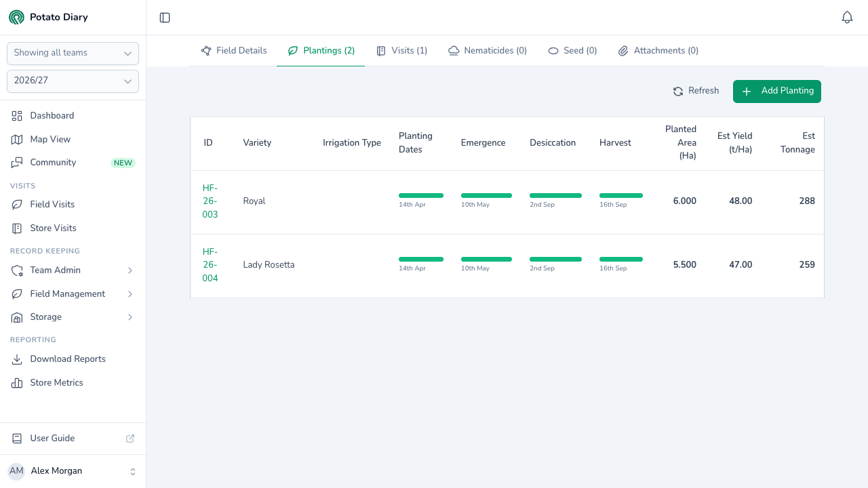This screenshot has height=488, width=868.
Task: Expand the Team Admin chevron
Action: (x=130, y=270)
